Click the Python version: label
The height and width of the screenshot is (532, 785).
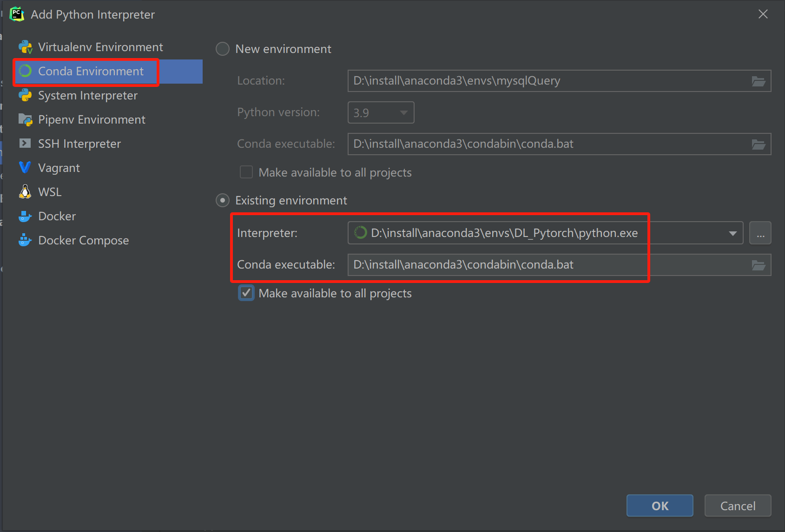[278, 112]
